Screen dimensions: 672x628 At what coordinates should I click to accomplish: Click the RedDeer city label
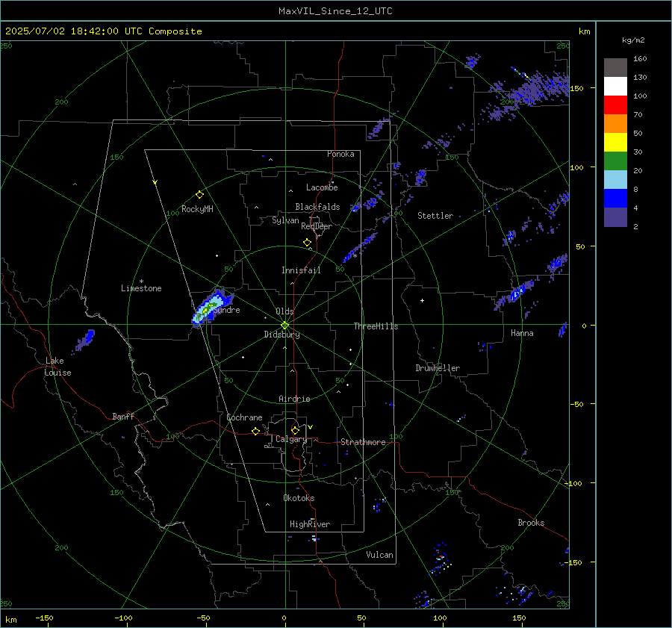pyautogui.click(x=317, y=226)
